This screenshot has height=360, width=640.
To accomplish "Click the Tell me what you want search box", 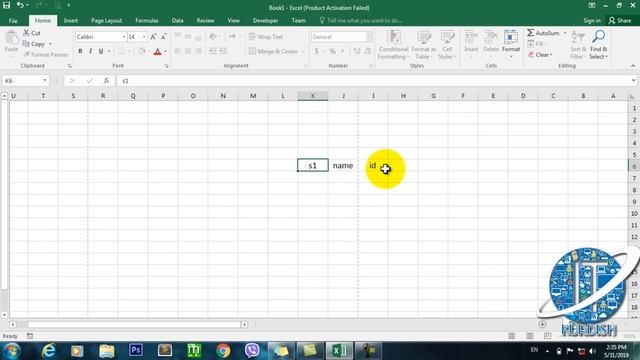I will pos(361,20).
